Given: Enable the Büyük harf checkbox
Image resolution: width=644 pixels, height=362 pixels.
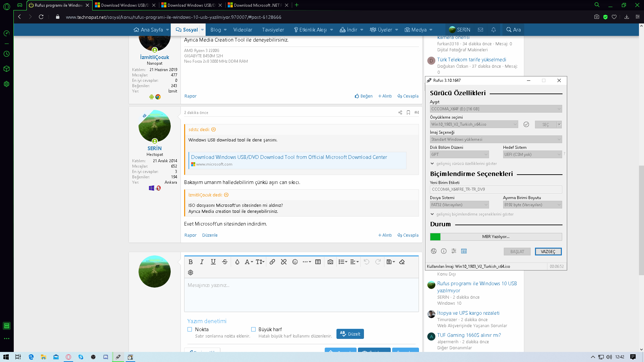Looking at the screenshot, I should click(x=253, y=329).
